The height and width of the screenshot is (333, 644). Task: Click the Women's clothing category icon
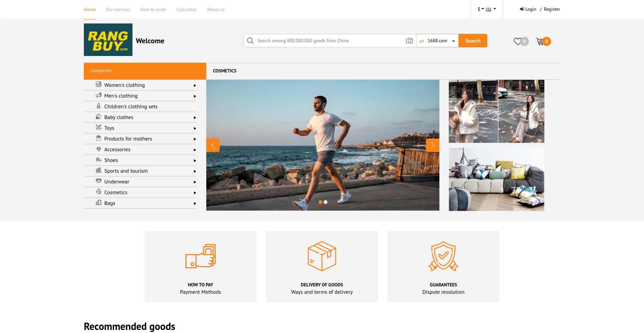pyautogui.click(x=99, y=85)
